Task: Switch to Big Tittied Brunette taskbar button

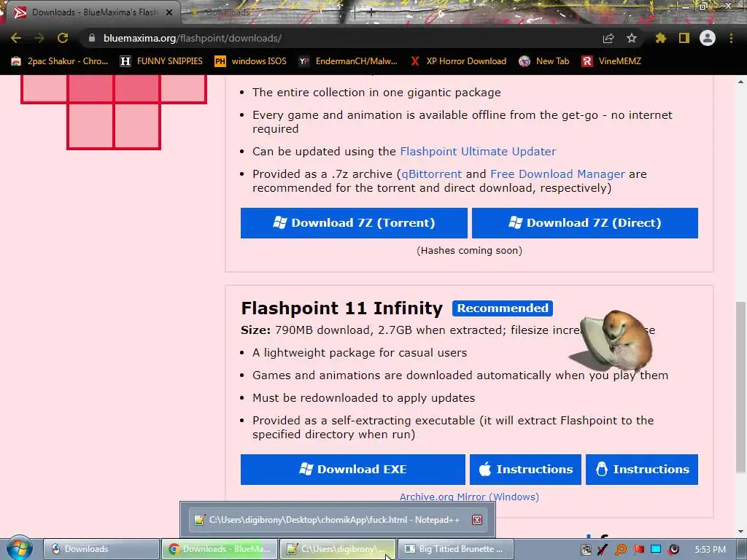Action: [455, 549]
